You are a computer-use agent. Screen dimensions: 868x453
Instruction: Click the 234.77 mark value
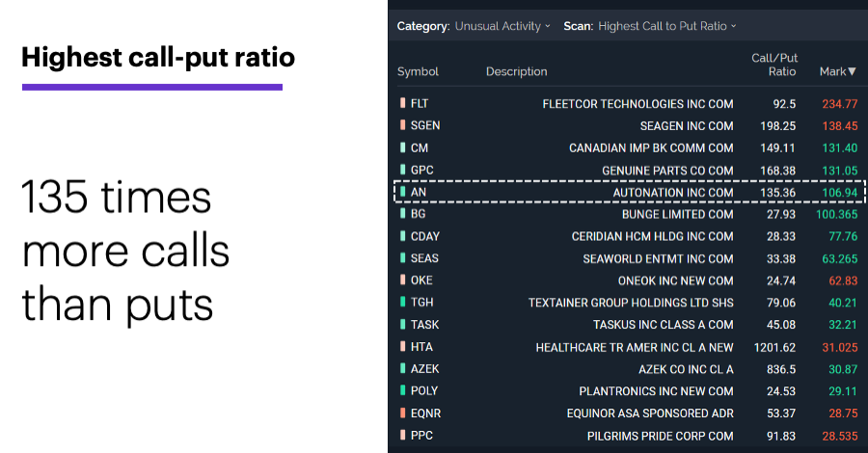tap(840, 104)
